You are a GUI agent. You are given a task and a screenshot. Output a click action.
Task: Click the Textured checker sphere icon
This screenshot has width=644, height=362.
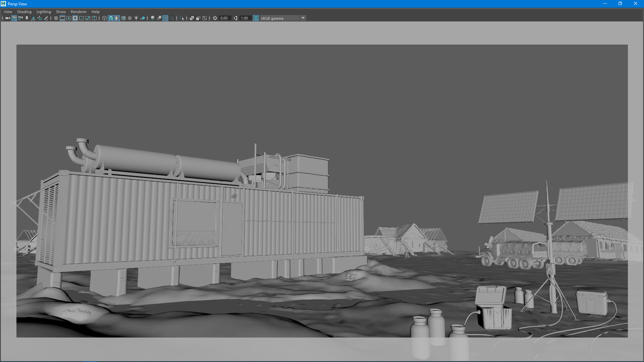coord(130,18)
